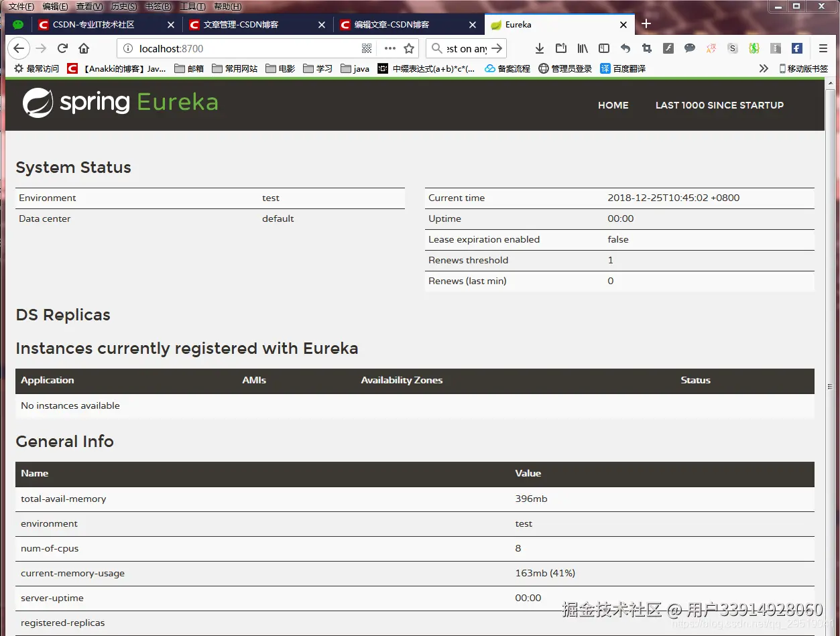Open the Firefox hamburger menu
Screen dimensions: 840x636
coord(823,48)
